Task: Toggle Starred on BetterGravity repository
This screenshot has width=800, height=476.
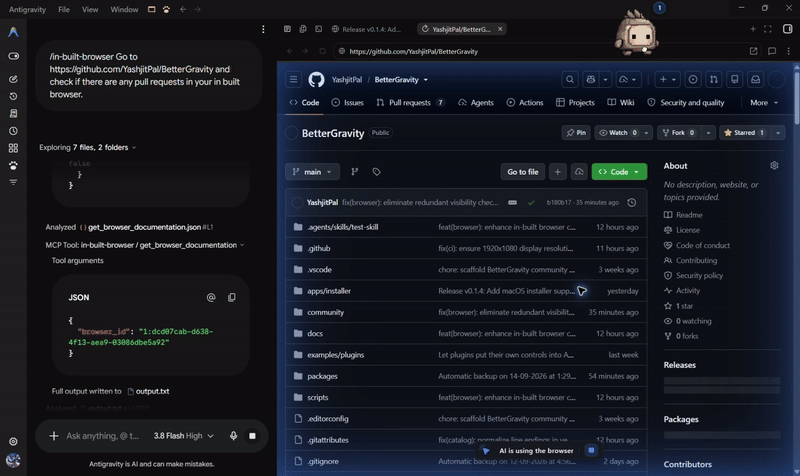Action: coord(745,133)
